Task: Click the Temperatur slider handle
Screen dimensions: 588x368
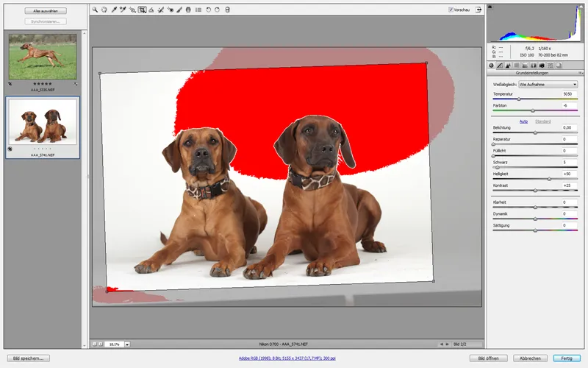Action: coord(519,99)
